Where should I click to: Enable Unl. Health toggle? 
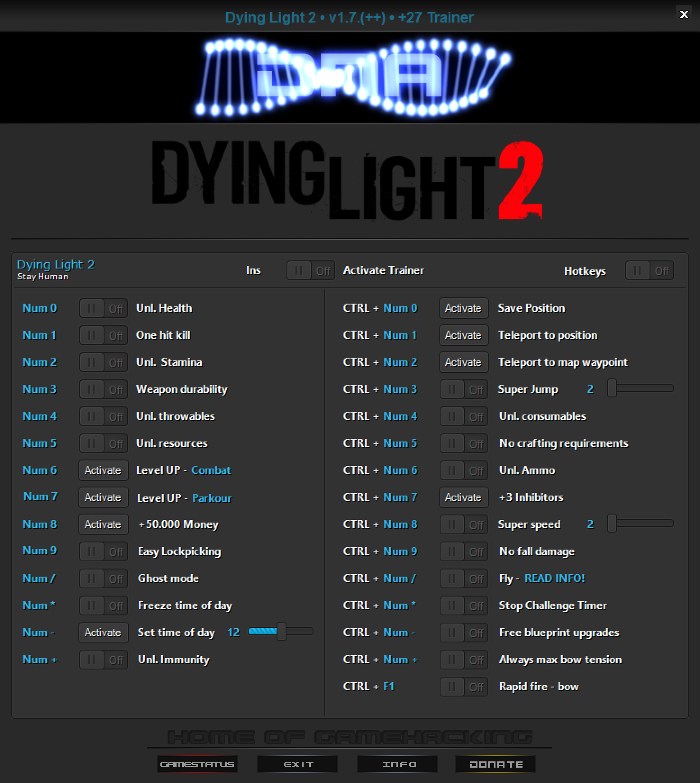coord(104,308)
